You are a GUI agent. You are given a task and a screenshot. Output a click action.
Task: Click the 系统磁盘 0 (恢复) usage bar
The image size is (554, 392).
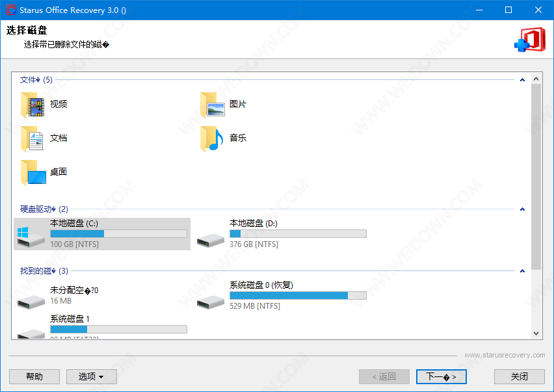click(298, 296)
